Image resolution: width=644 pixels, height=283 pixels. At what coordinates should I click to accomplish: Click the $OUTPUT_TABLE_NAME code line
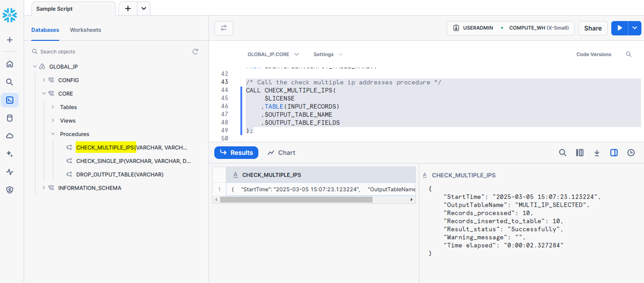[296, 115]
